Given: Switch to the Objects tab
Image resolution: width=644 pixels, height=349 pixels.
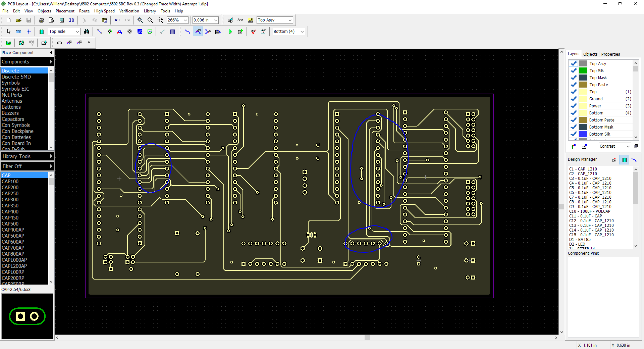Looking at the screenshot, I should click(590, 54).
